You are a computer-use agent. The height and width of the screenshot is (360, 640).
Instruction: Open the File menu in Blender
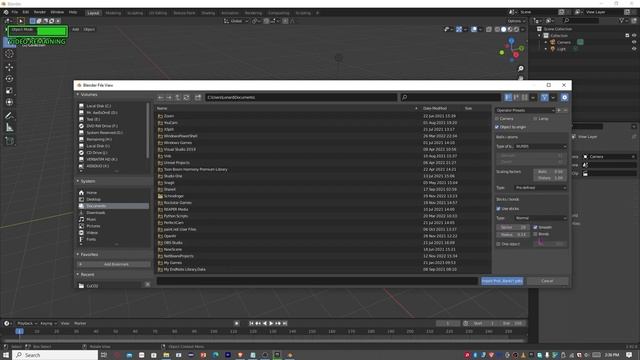point(15,12)
